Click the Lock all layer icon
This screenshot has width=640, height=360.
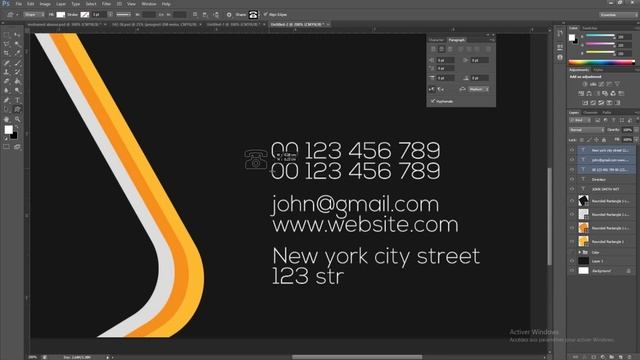coord(604,140)
